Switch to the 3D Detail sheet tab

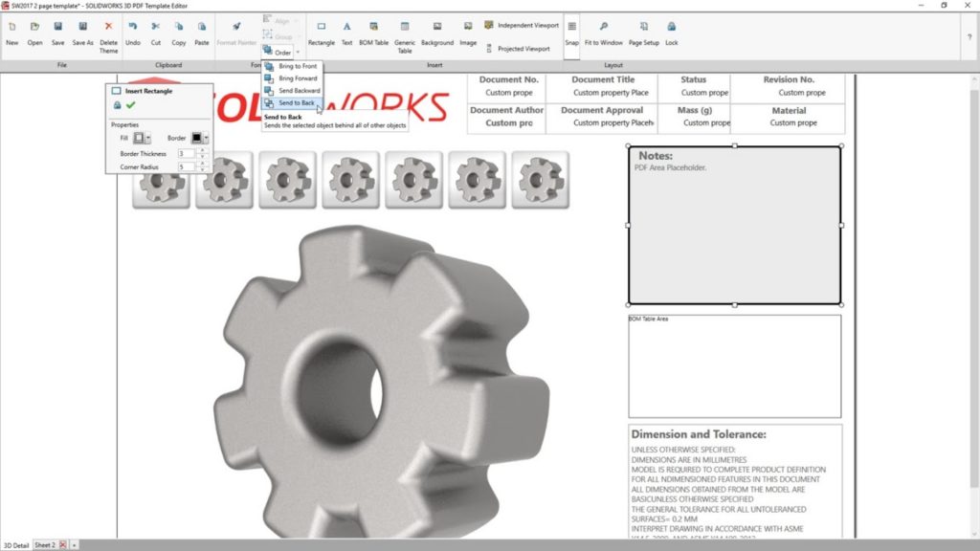[16, 545]
